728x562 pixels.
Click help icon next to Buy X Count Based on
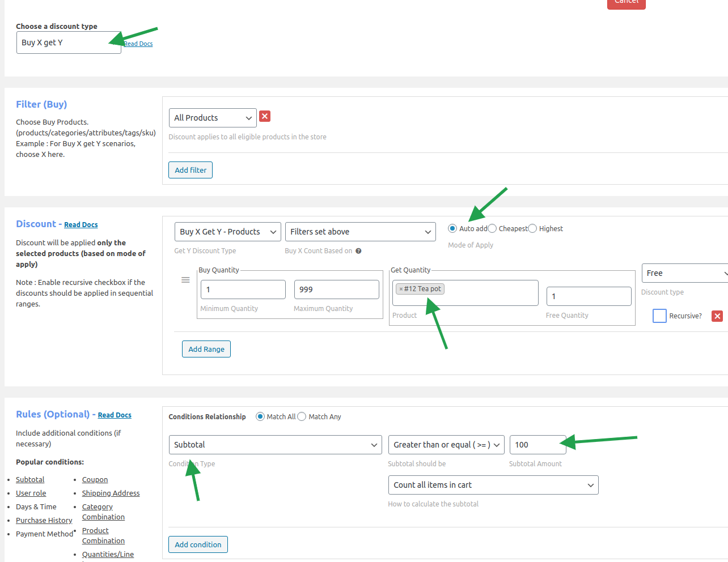click(x=358, y=251)
